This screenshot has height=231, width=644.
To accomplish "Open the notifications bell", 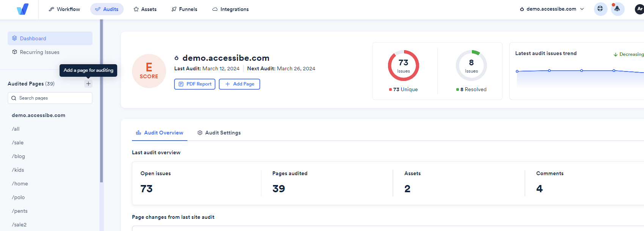I will pyautogui.click(x=617, y=9).
